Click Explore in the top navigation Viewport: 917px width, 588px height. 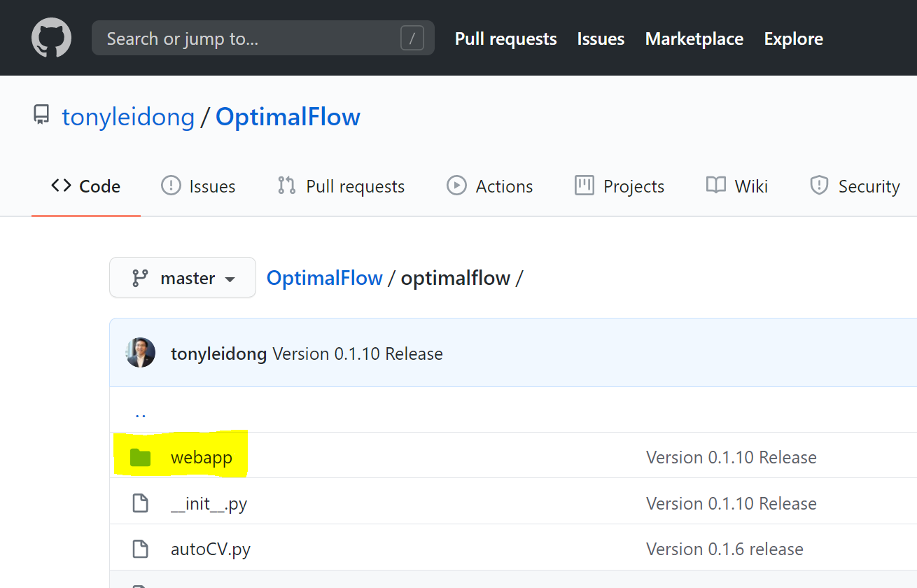pyautogui.click(x=793, y=38)
